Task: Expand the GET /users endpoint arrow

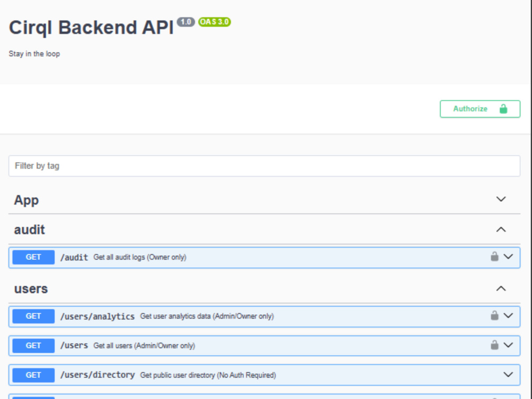Action: (508, 345)
